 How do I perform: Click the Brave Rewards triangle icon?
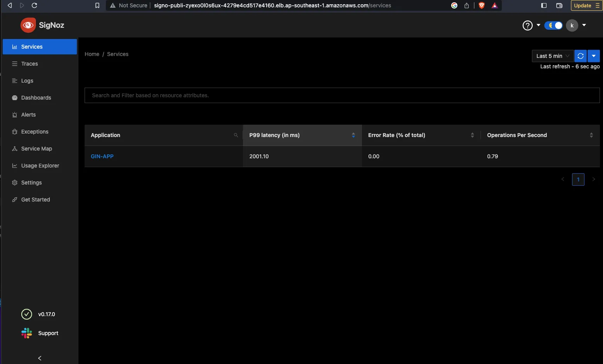[494, 5]
